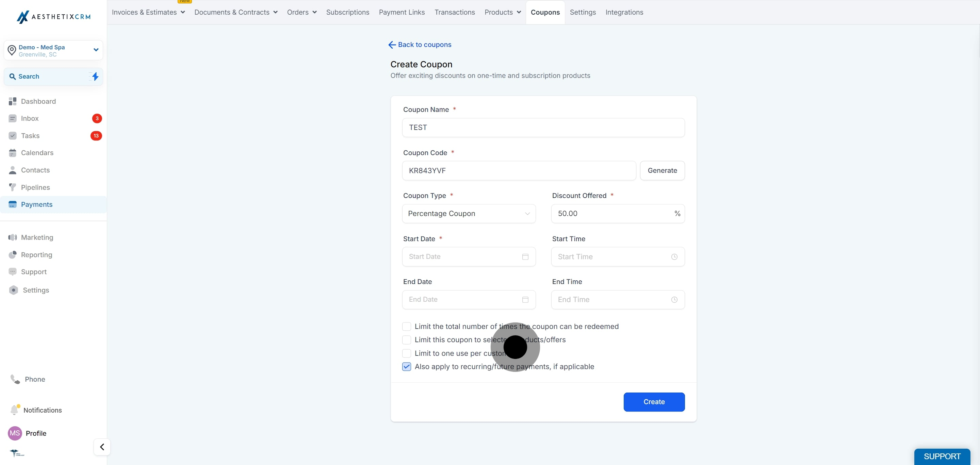Go to the Transactions tab

455,12
